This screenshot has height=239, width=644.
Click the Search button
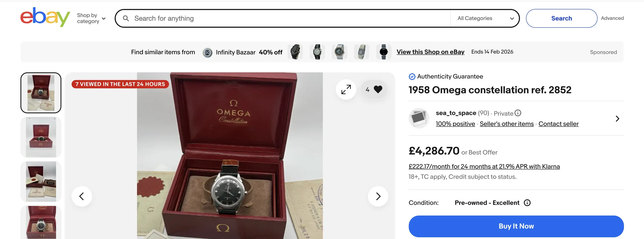tap(561, 18)
